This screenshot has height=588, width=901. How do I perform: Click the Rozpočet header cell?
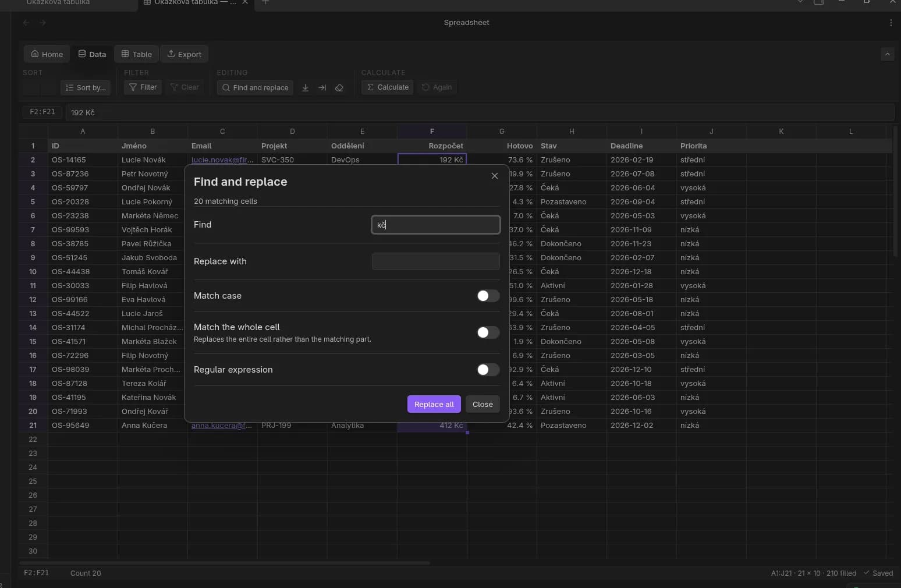coord(432,146)
